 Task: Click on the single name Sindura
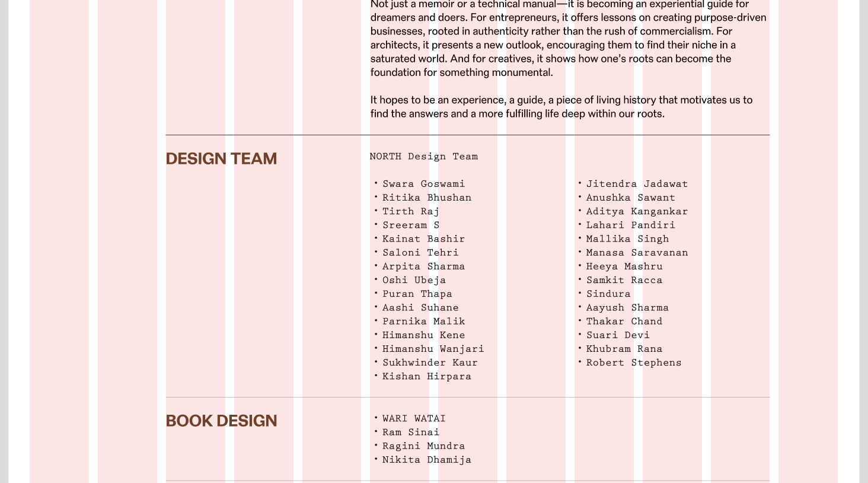pos(608,294)
